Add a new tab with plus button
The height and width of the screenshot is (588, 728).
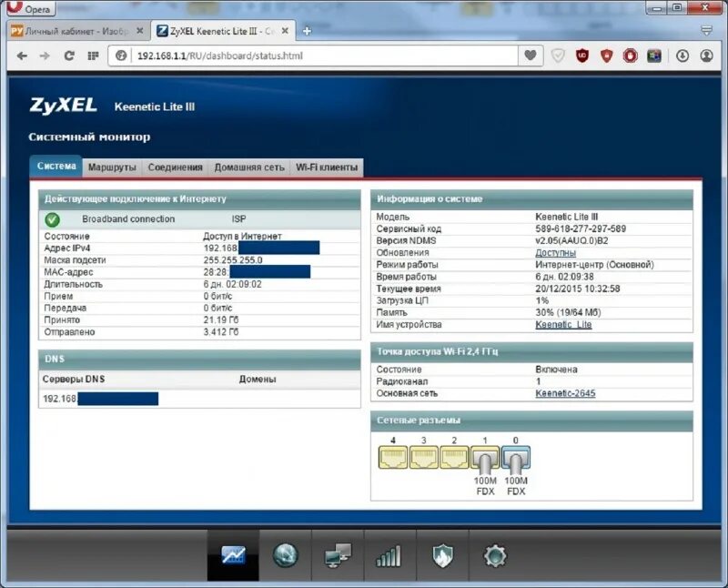(307, 31)
